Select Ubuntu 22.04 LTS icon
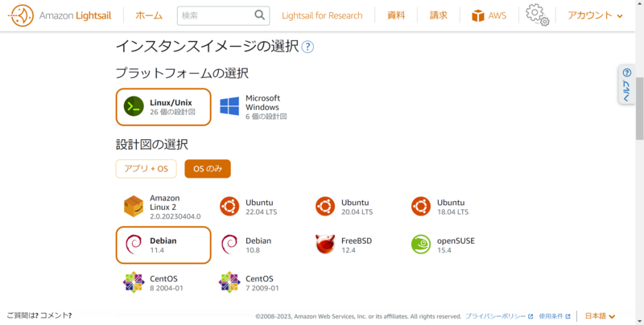The image size is (644, 325). point(229,207)
